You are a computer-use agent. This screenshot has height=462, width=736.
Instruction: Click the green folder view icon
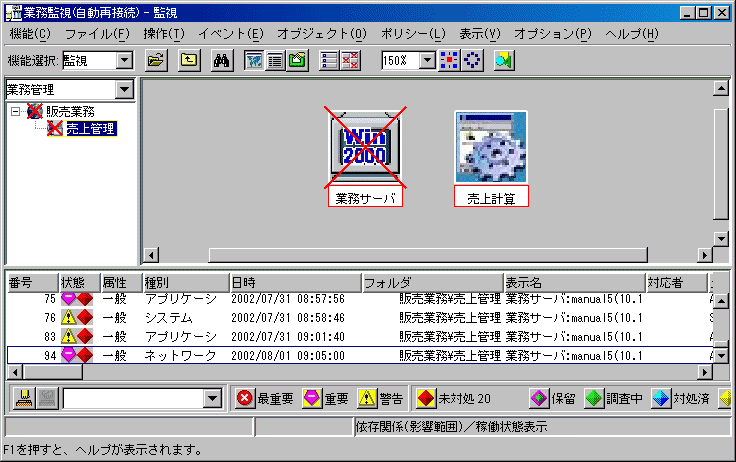pyautogui.click(x=297, y=61)
